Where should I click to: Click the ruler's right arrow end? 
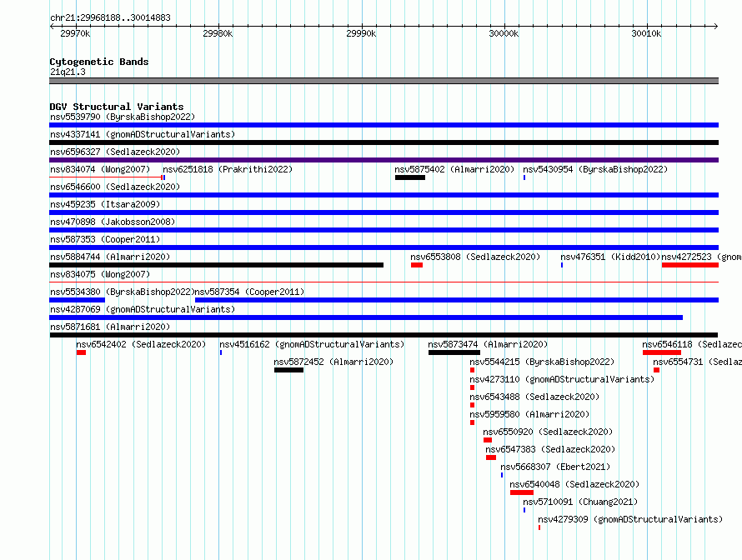click(x=716, y=26)
